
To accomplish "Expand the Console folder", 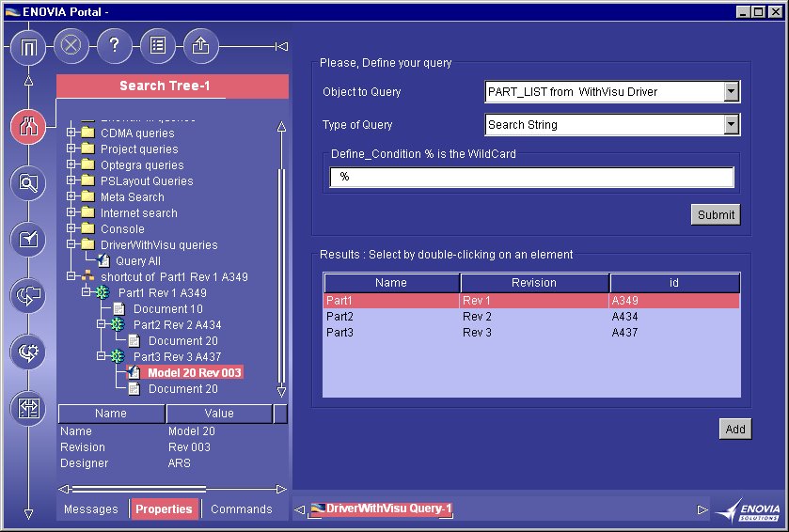I will (x=71, y=228).
